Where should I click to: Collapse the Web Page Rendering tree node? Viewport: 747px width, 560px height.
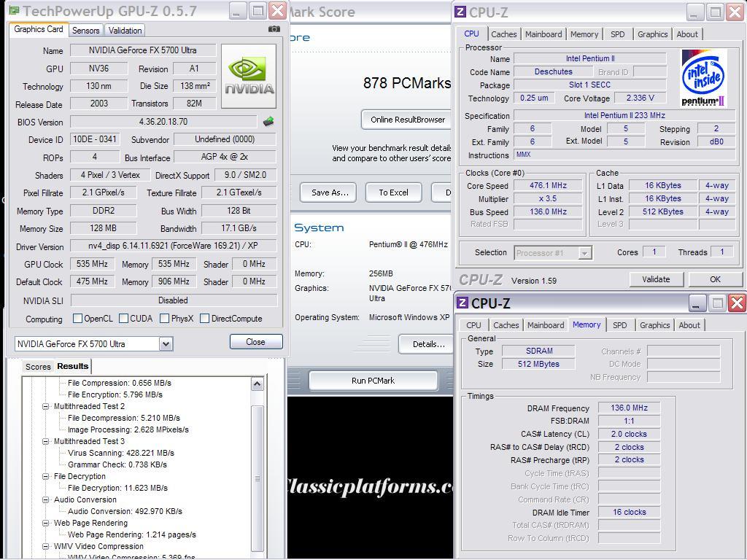coord(46,523)
